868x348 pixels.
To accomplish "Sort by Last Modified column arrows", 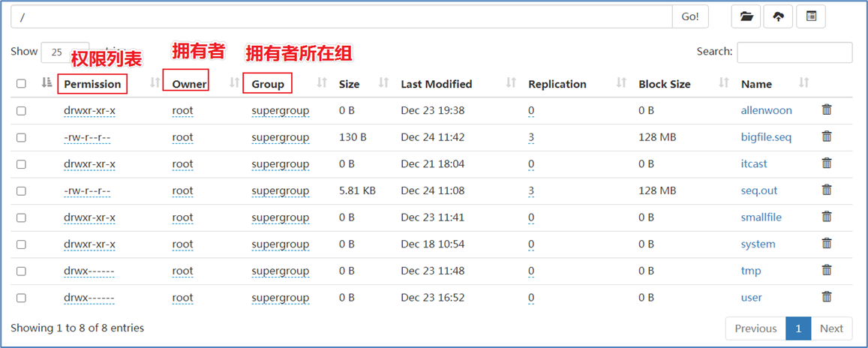I will click(511, 83).
